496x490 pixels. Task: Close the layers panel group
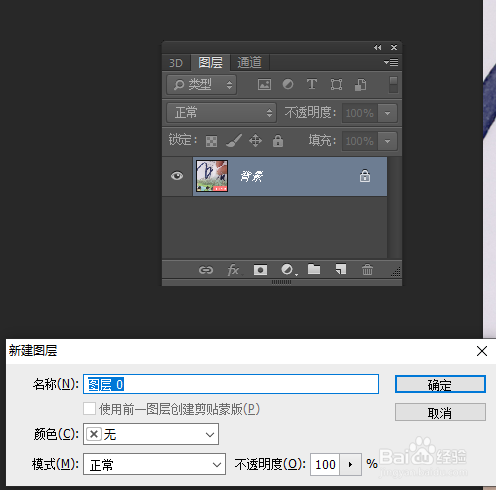tap(394, 48)
